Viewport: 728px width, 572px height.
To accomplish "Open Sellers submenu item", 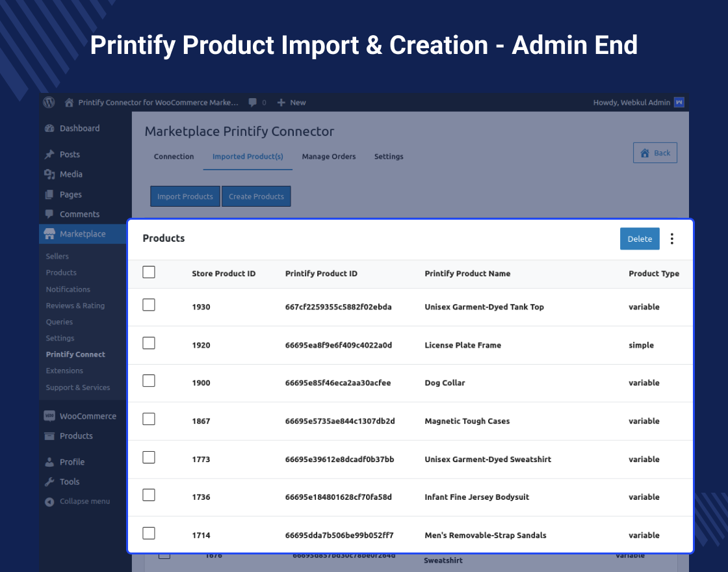I will coord(57,256).
